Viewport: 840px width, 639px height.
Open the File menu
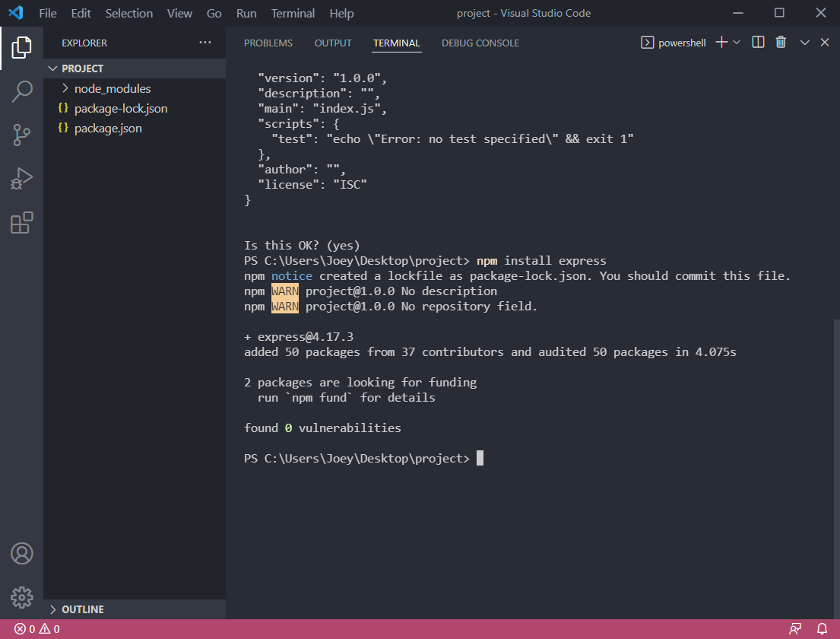[x=48, y=13]
